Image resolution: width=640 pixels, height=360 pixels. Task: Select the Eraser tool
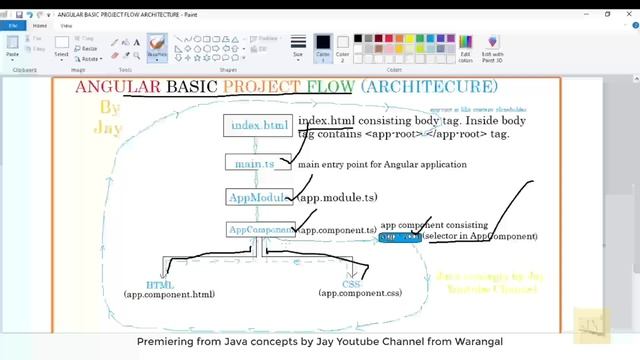115,55
